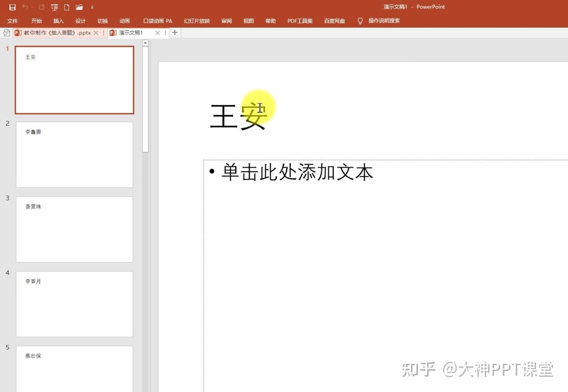Select slide 4 thumbnail 李香月
Screen dimensions: 568x392
pyautogui.click(x=74, y=304)
